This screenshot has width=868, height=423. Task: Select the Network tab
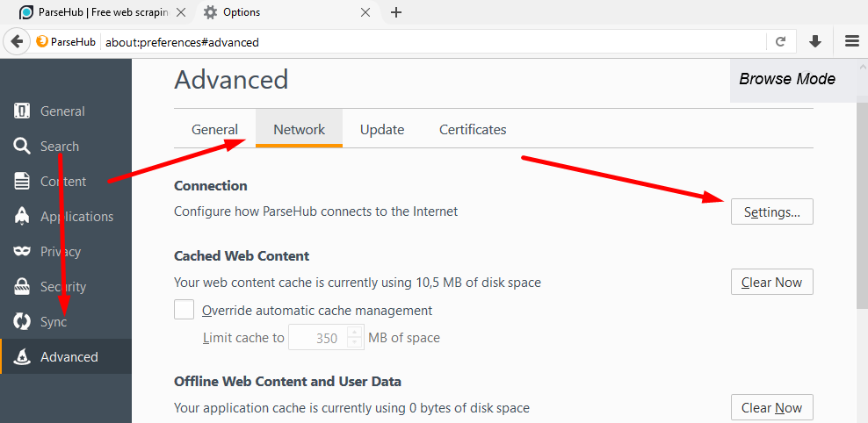pyautogui.click(x=299, y=129)
